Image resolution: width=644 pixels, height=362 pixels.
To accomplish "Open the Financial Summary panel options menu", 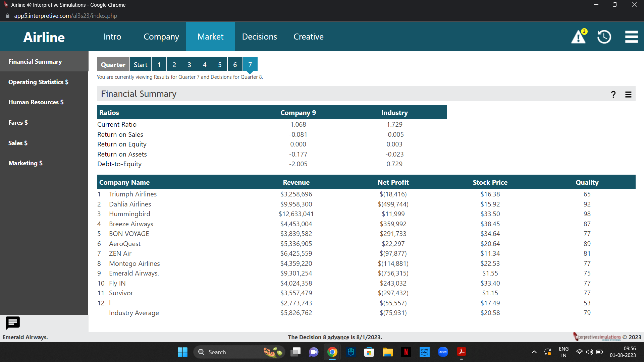I will [x=628, y=95].
